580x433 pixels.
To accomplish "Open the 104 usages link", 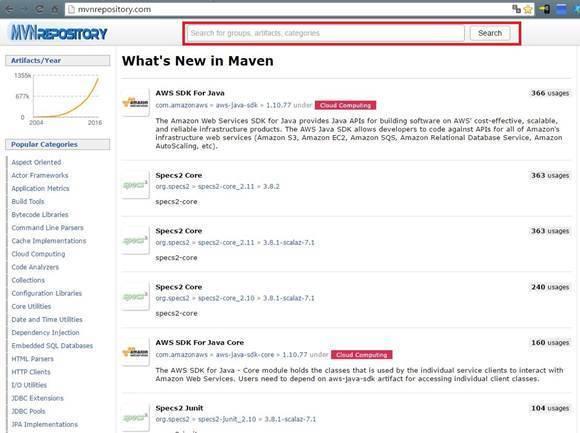I will (x=550, y=408).
